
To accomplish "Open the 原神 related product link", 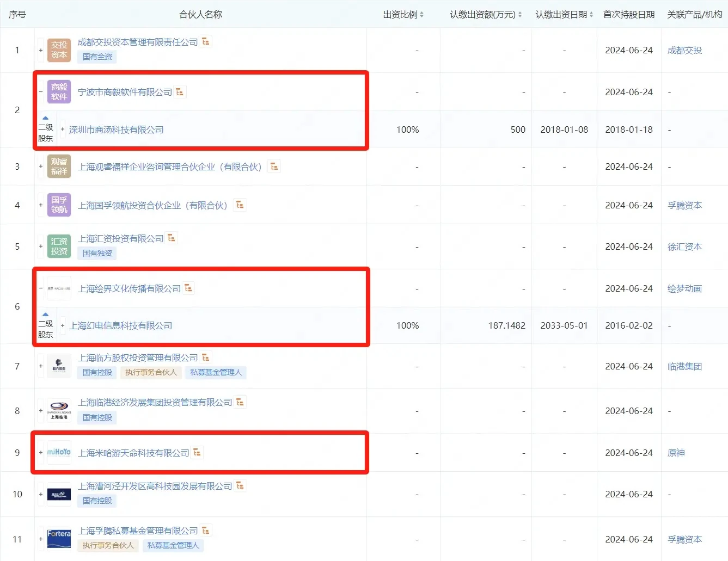I will tap(676, 453).
